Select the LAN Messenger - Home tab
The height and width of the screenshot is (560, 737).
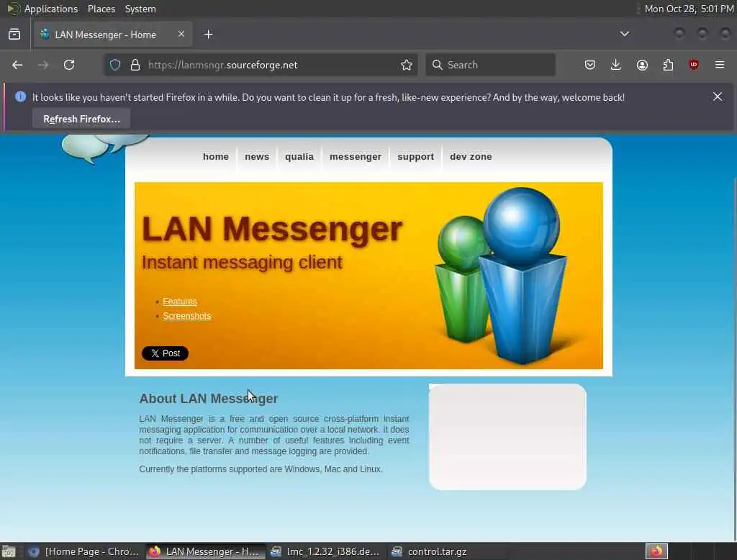(x=112, y=35)
